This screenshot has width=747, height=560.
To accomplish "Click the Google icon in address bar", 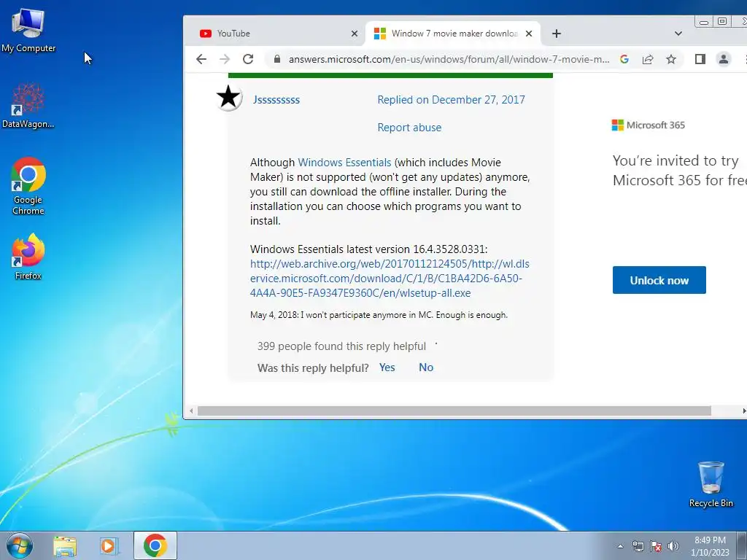I will [624, 59].
